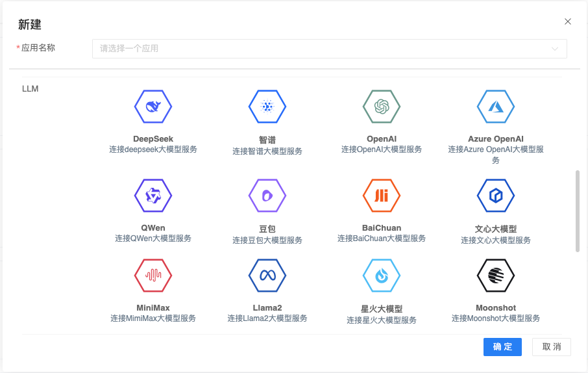Image resolution: width=588 pixels, height=373 pixels.
Task: Click the text 连接Moonshot大模型服务
Action: 496,318
